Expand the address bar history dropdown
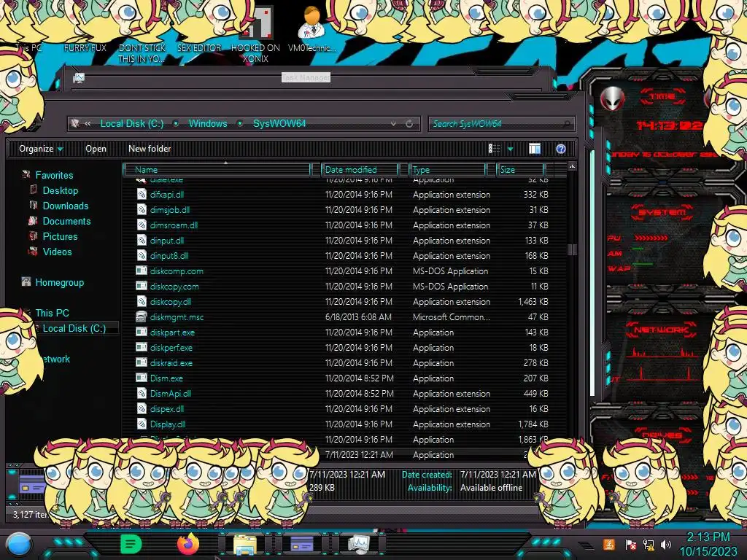The width and height of the screenshot is (747, 560). pyautogui.click(x=393, y=124)
